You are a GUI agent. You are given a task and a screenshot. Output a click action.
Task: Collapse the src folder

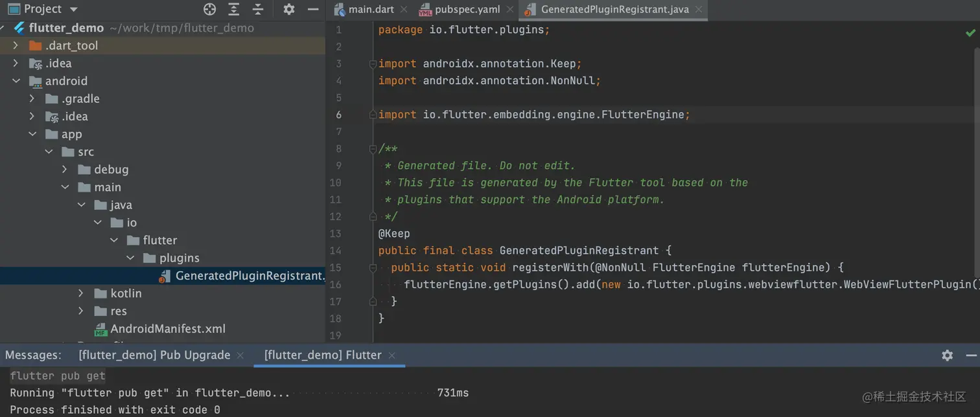coord(49,152)
